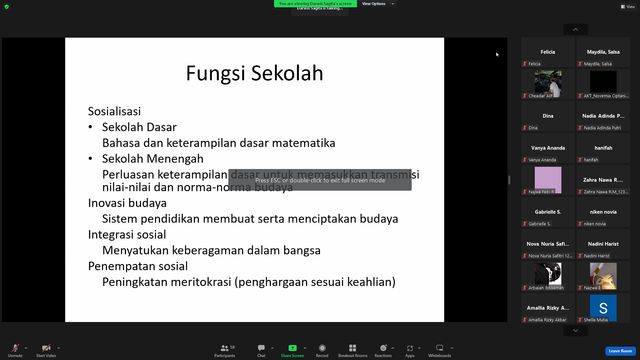This screenshot has height=360, width=640.
Task: Open the Participants panel
Action: tap(224, 350)
